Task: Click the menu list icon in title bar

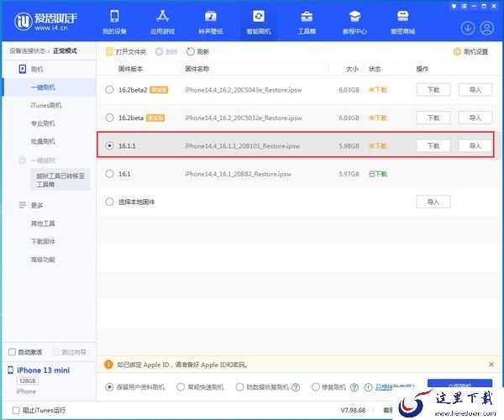Action: 464,6
